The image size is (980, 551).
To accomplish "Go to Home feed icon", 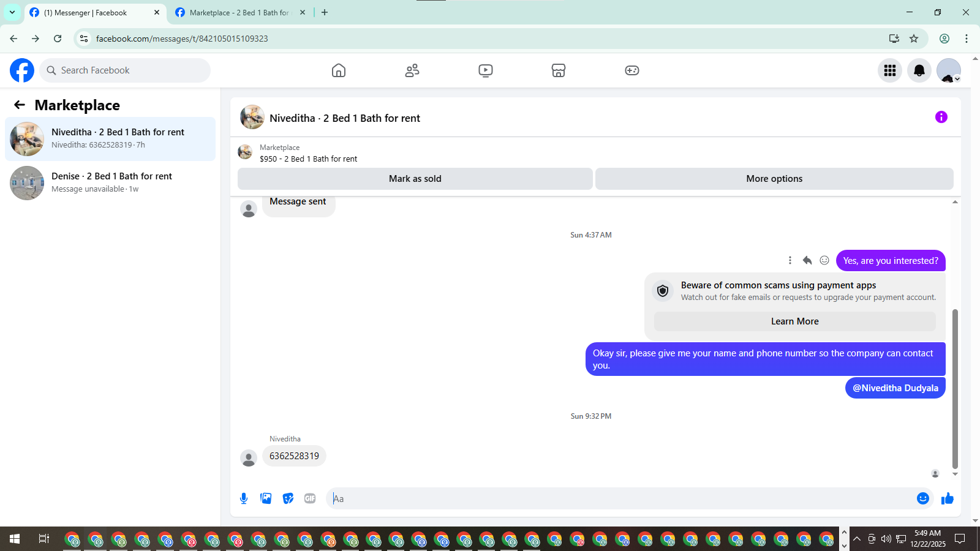I will pyautogui.click(x=339, y=70).
